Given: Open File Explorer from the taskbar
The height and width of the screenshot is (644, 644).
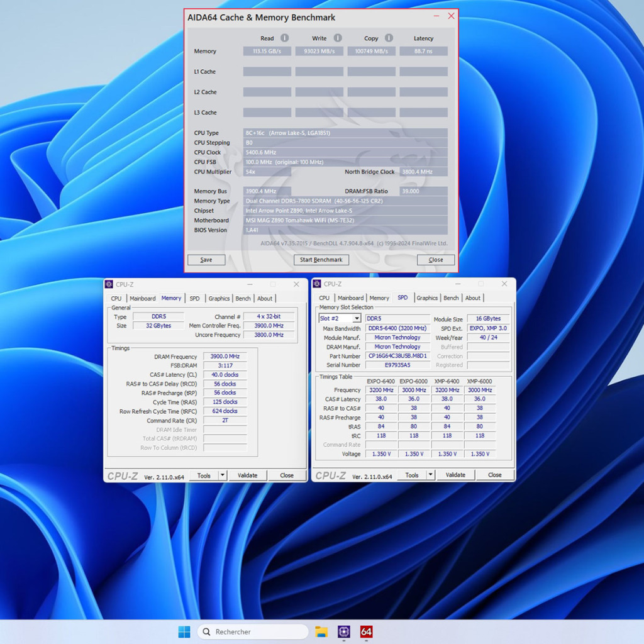Looking at the screenshot, I should (x=321, y=631).
